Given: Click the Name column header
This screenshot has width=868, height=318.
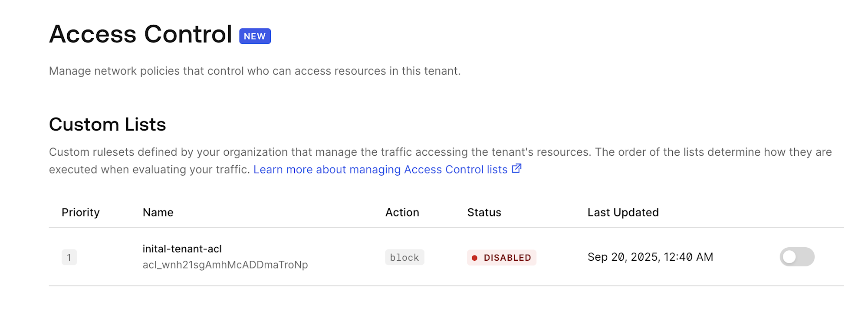Looking at the screenshot, I should pyautogui.click(x=158, y=212).
